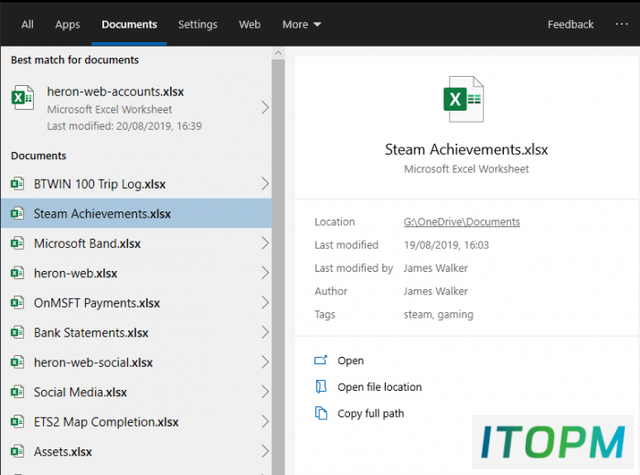Select heron-web.xlsx result
Viewport: 640px width, 475px height.
point(136,273)
